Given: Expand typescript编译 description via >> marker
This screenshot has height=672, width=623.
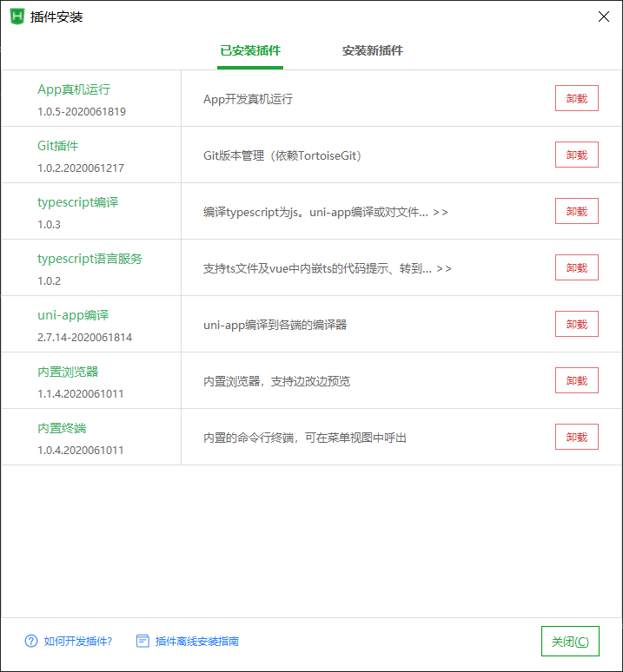Looking at the screenshot, I should pyautogui.click(x=441, y=212).
